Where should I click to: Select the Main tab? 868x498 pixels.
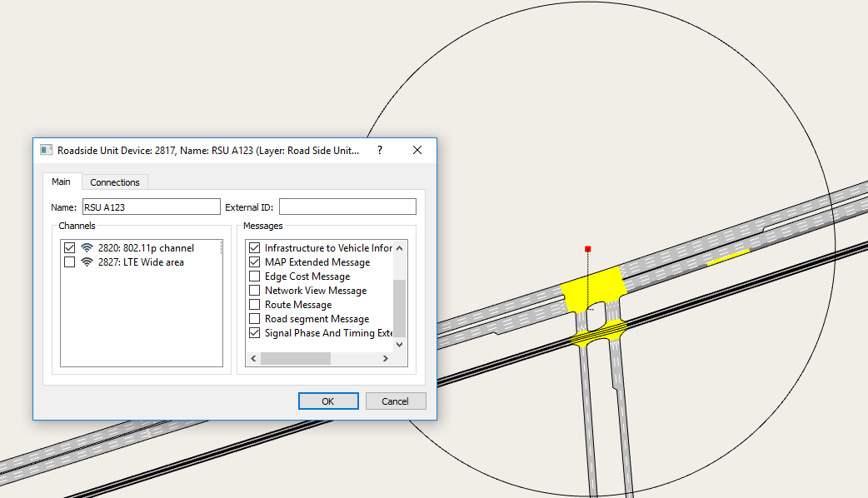point(61,182)
